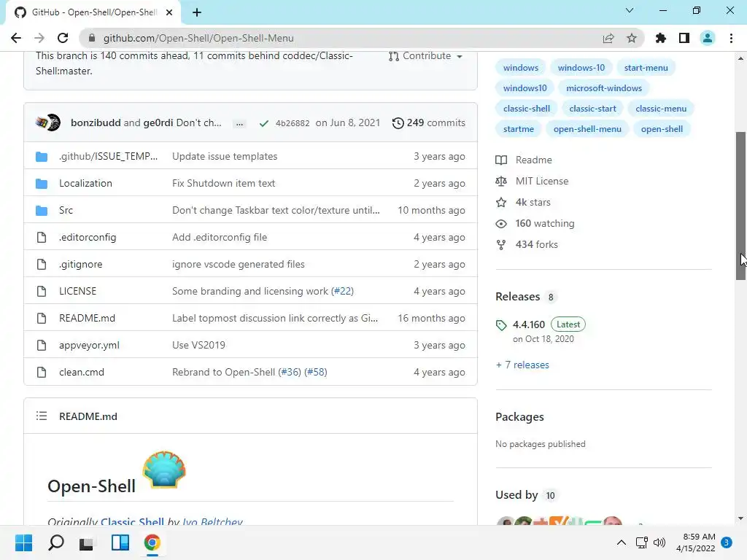
Task: Select the 'classic-start' topic tag
Action: point(592,109)
